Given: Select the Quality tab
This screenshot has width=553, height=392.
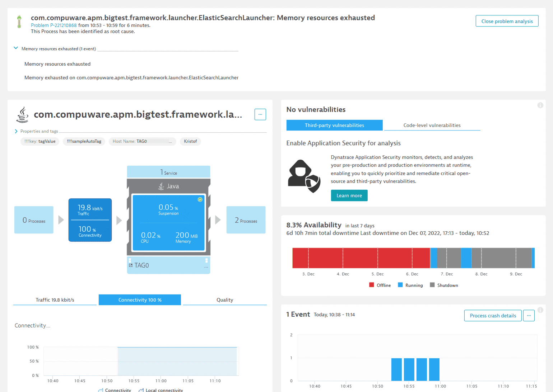Looking at the screenshot, I should (x=225, y=300).
